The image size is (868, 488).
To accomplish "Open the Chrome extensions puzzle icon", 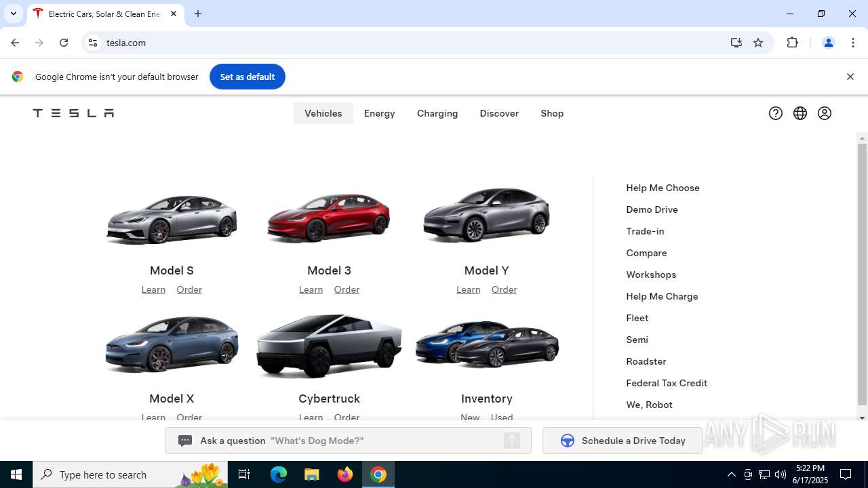I will pos(792,43).
